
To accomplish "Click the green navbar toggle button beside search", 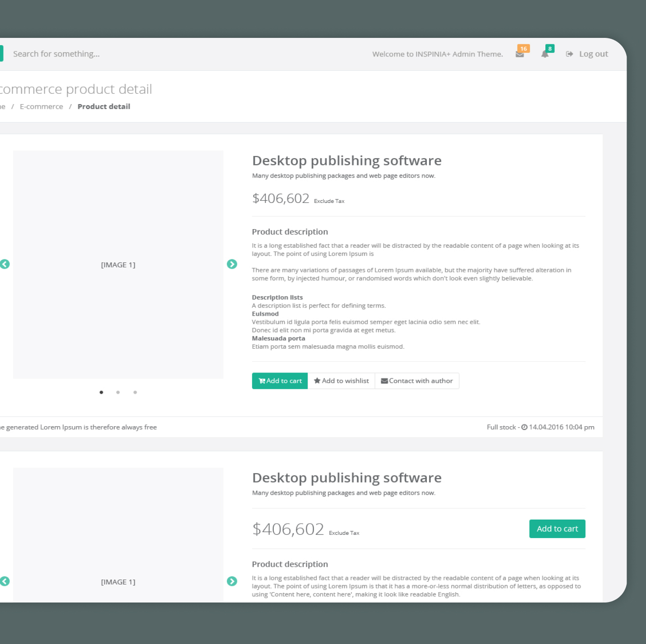I will click(x=1, y=53).
